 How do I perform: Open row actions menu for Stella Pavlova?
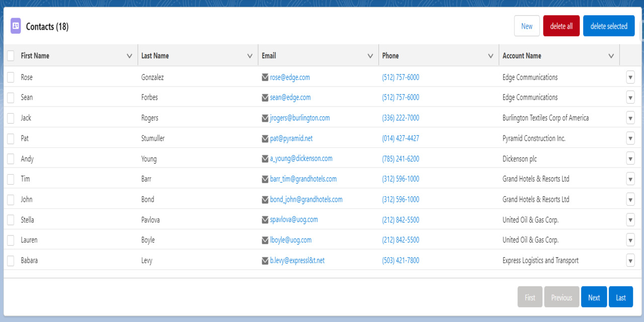pyautogui.click(x=630, y=219)
